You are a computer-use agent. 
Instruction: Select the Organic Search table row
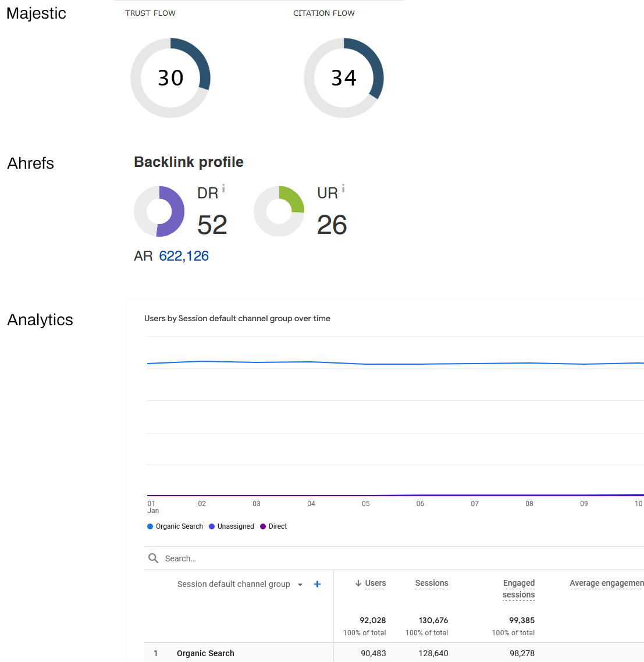point(394,653)
